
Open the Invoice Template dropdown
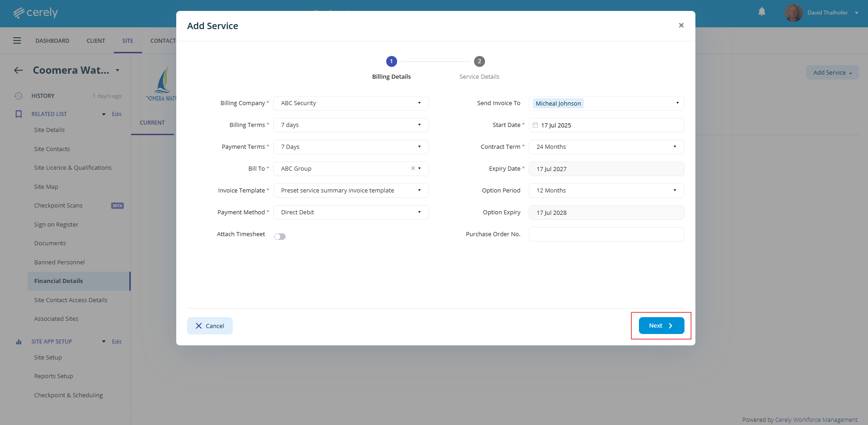click(x=351, y=191)
